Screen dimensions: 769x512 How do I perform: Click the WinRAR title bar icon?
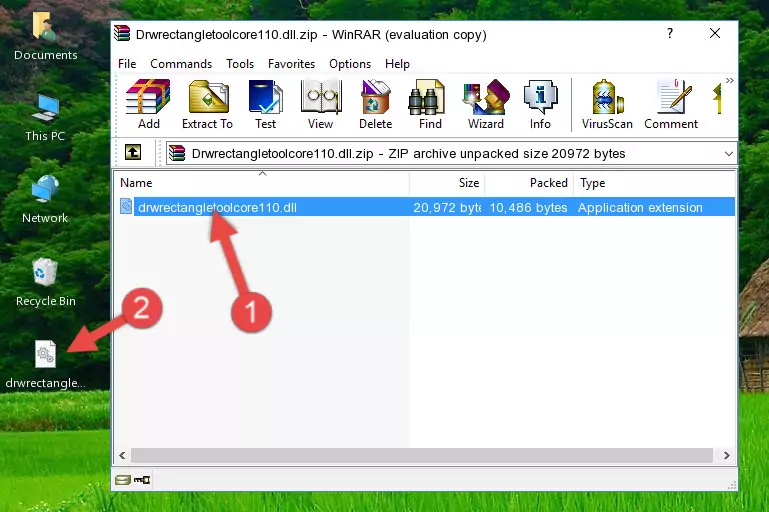coord(122,34)
